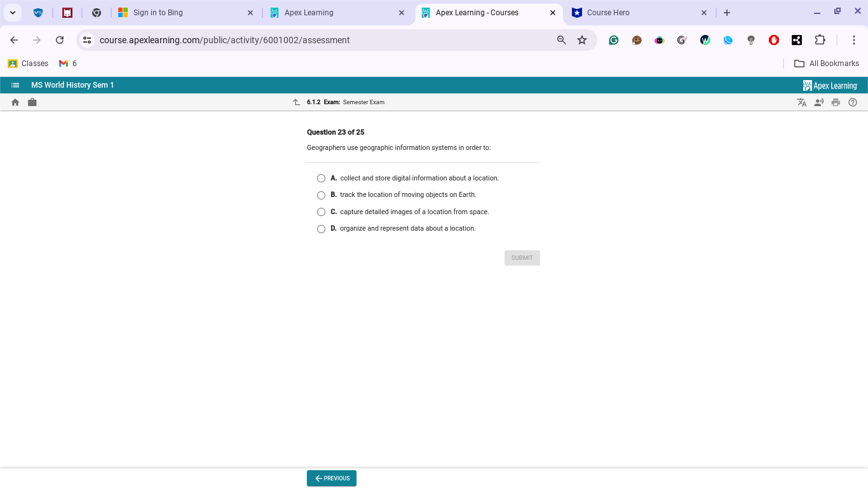Go forward in browser history
The width and height of the screenshot is (868, 488).
(37, 40)
